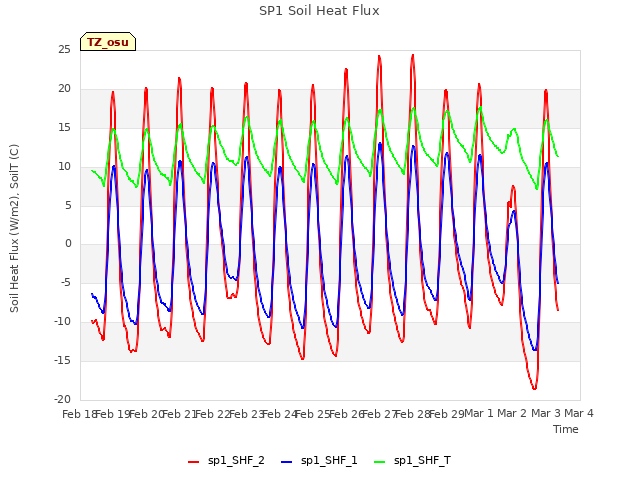Click the Mar 2 x-axis tick label
This screenshot has height=480, width=640.
click(x=512, y=413)
